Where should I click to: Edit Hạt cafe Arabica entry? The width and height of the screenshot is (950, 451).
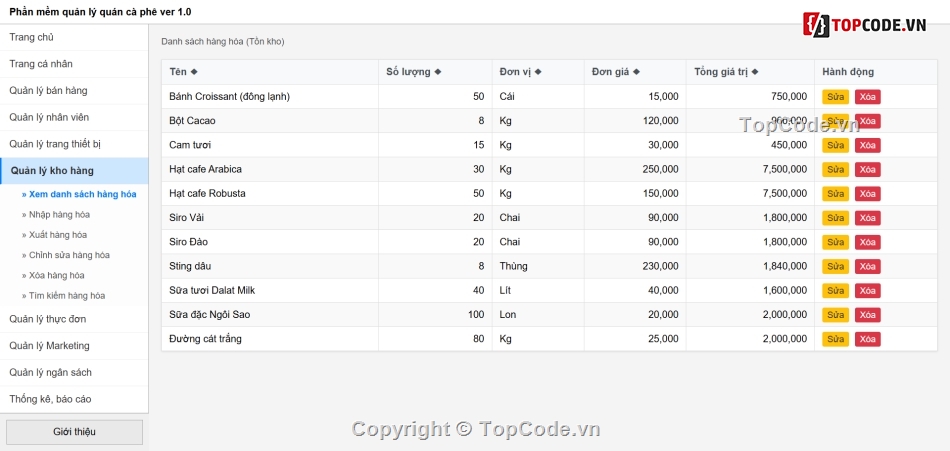coord(835,170)
